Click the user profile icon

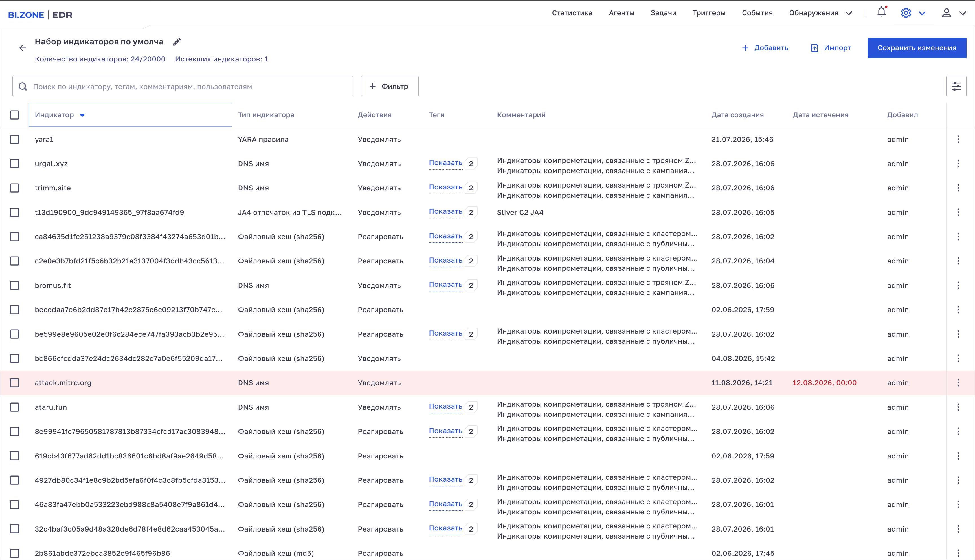[x=947, y=13]
